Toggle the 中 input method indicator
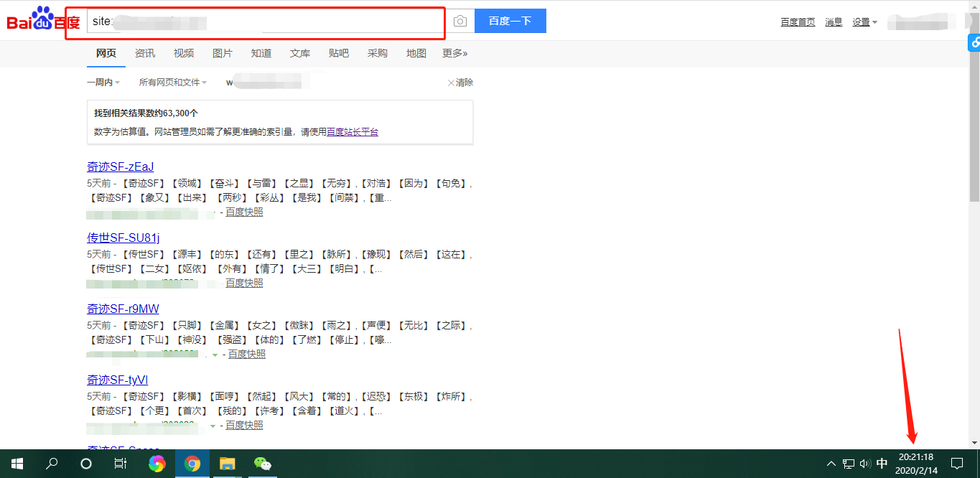The height and width of the screenshot is (478, 980). coord(882,464)
